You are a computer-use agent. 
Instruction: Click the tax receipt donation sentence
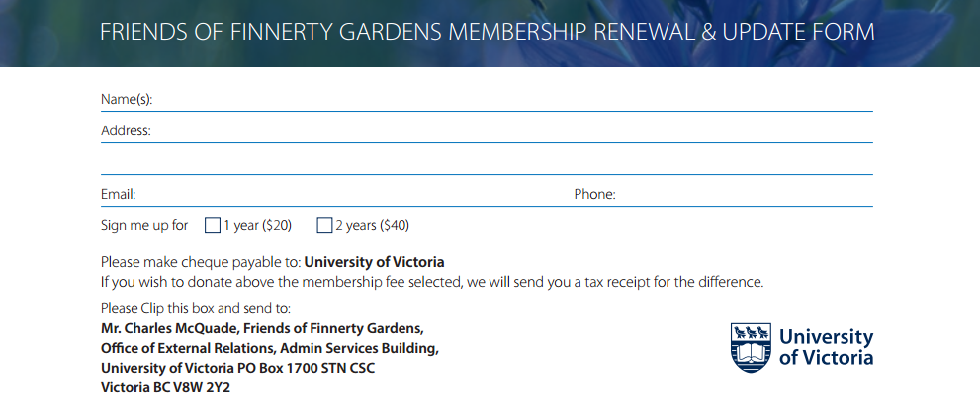click(432, 282)
